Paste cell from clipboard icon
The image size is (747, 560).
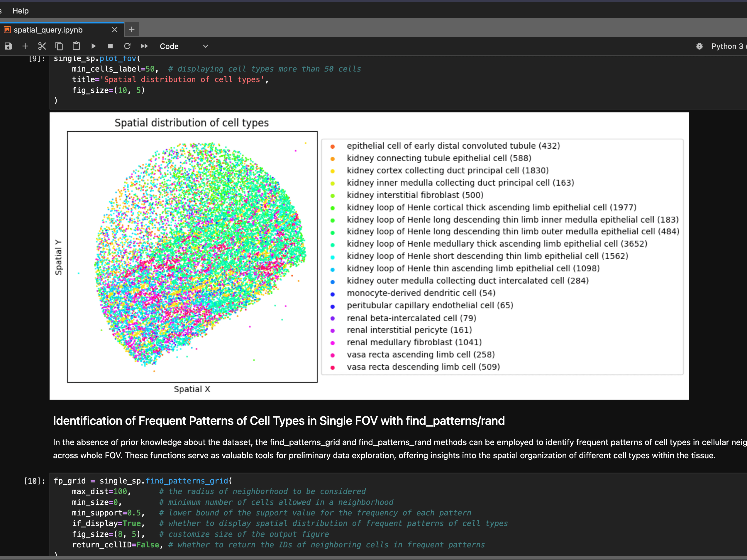point(76,46)
